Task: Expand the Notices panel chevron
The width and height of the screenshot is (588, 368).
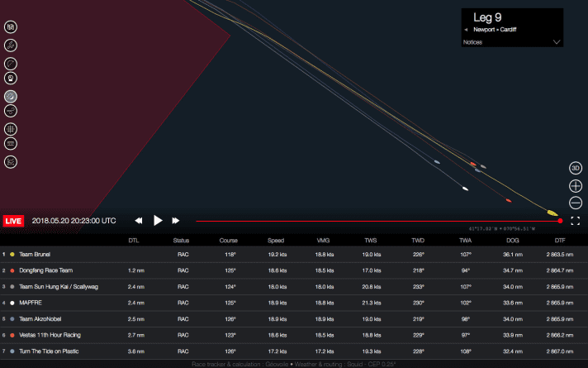Action: tap(557, 41)
